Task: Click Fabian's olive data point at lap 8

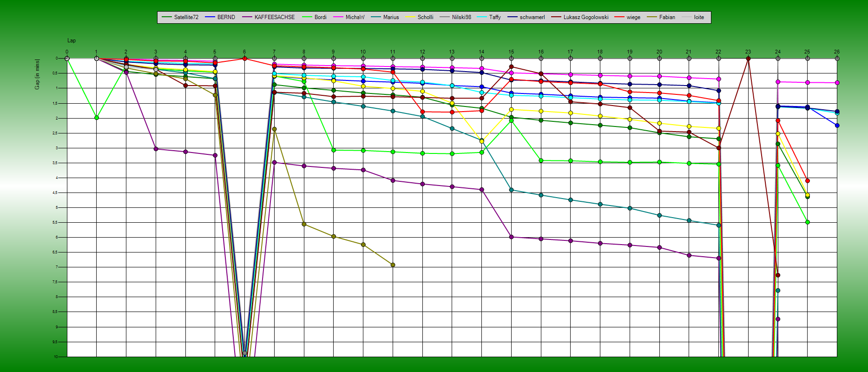Action: tap(304, 224)
